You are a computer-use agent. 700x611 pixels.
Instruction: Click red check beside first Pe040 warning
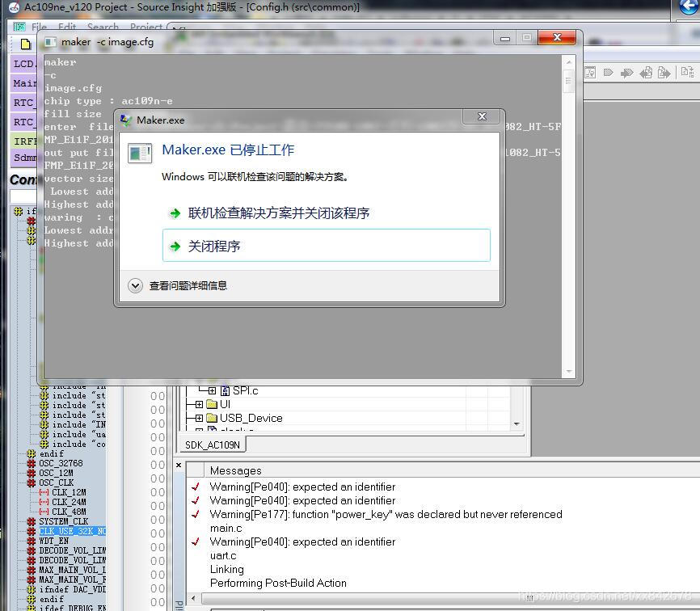(195, 487)
